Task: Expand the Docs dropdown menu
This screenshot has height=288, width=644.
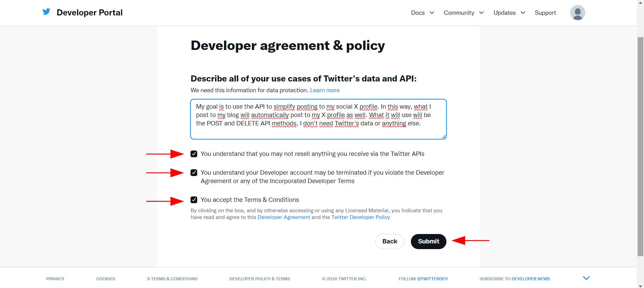Action: pyautogui.click(x=422, y=13)
